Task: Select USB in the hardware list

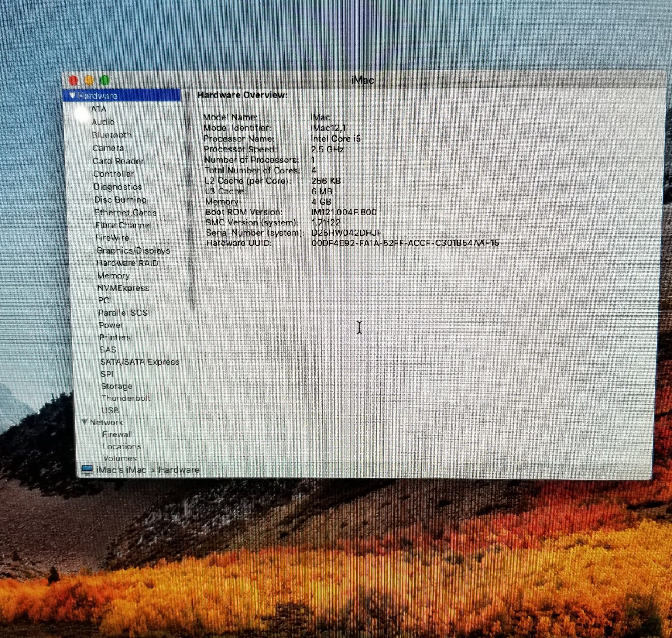Action: point(110,410)
